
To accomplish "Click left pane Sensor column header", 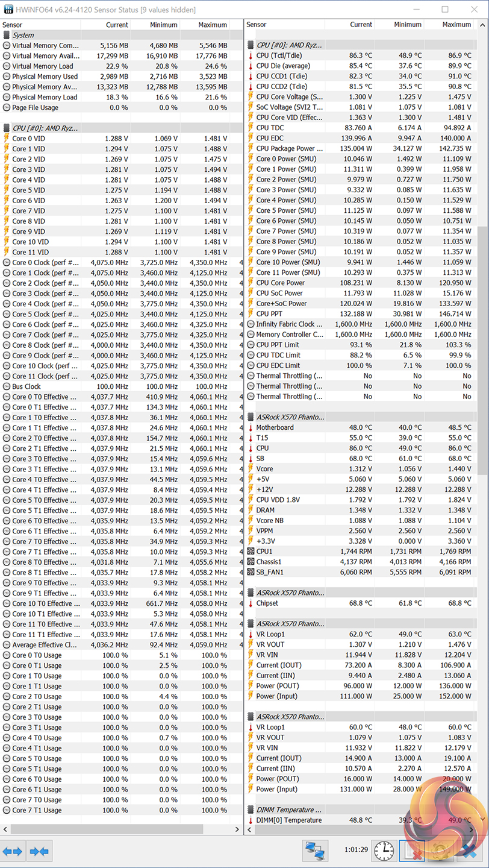I will [x=40, y=25].
